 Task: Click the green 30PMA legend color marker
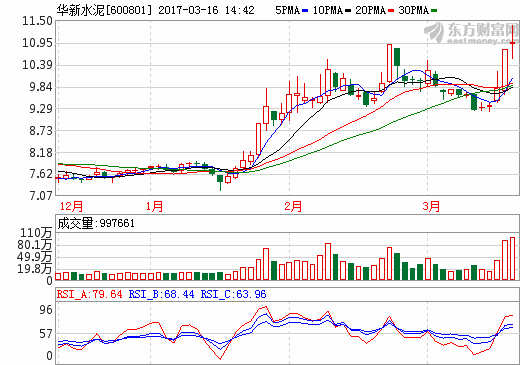(434, 11)
